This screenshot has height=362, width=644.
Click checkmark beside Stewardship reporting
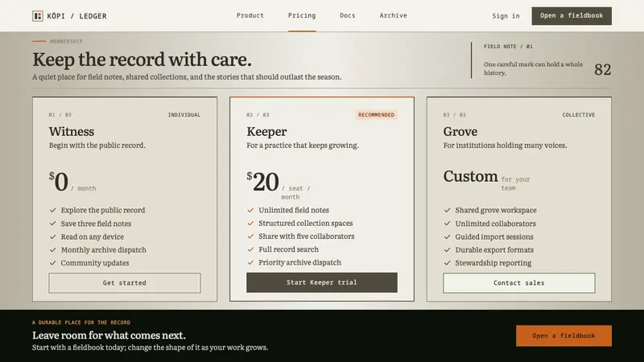point(448,263)
